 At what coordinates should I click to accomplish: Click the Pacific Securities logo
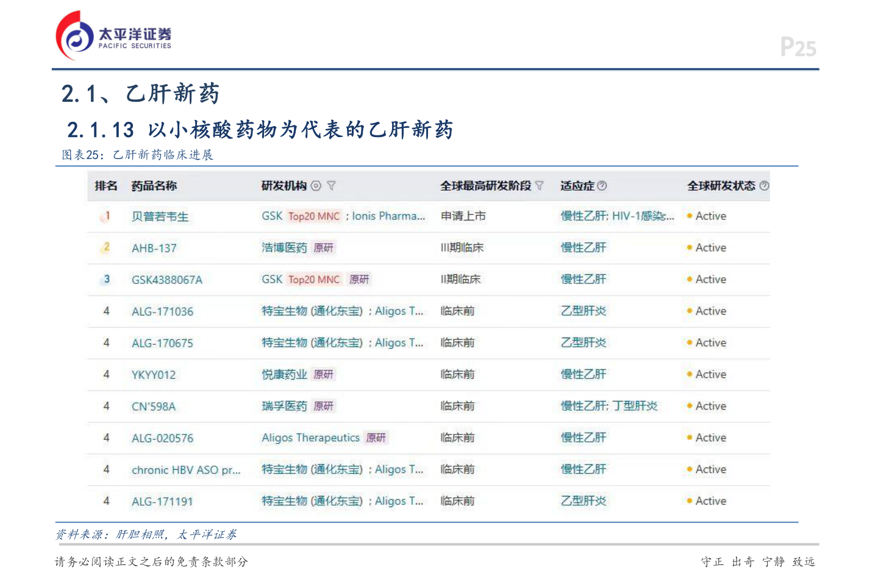114,35
